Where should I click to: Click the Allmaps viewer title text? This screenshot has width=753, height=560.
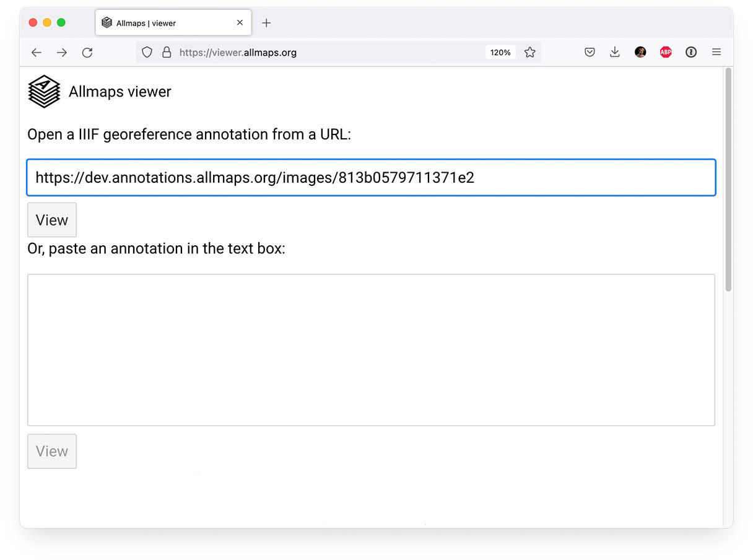click(120, 92)
